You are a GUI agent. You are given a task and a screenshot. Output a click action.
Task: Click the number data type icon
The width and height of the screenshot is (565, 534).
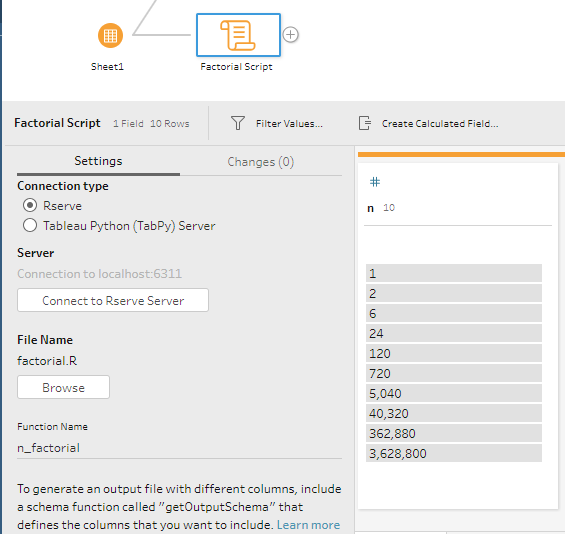(x=375, y=182)
